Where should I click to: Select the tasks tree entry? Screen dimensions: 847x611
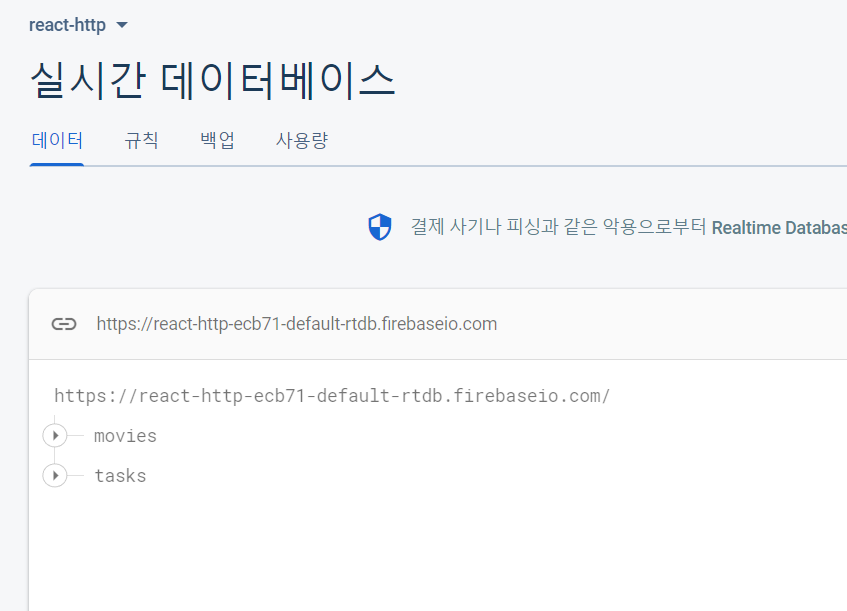(x=120, y=476)
